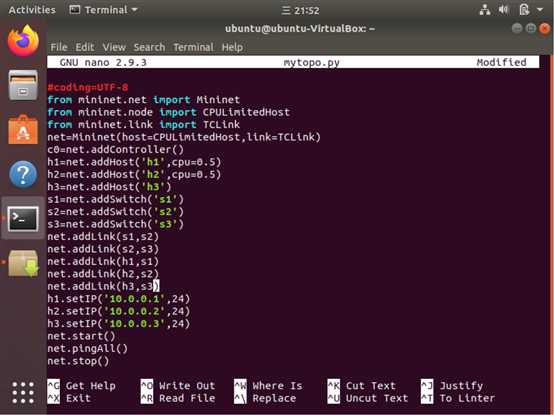Click the mytopo.py filename in nano header

(311, 63)
